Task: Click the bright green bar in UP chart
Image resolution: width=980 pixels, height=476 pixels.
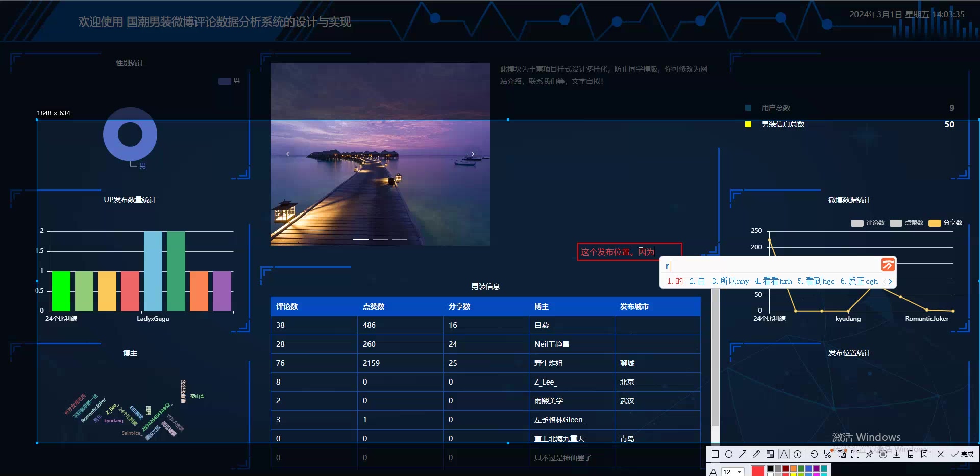Action: coord(61,291)
